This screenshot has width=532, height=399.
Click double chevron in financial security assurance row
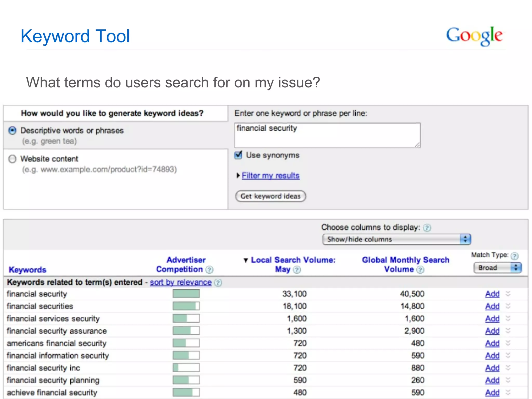click(x=508, y=331)
